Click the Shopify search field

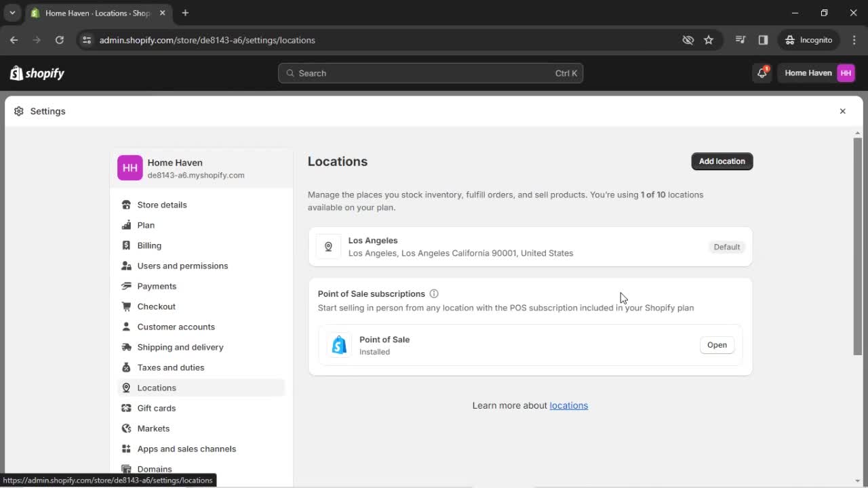point(431,73)
